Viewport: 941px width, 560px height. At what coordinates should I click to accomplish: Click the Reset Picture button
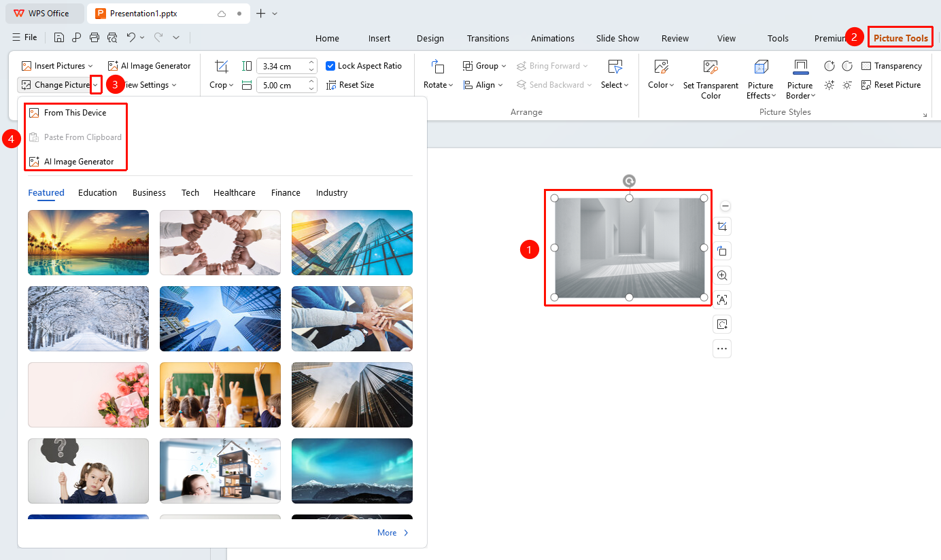[891, 85]
